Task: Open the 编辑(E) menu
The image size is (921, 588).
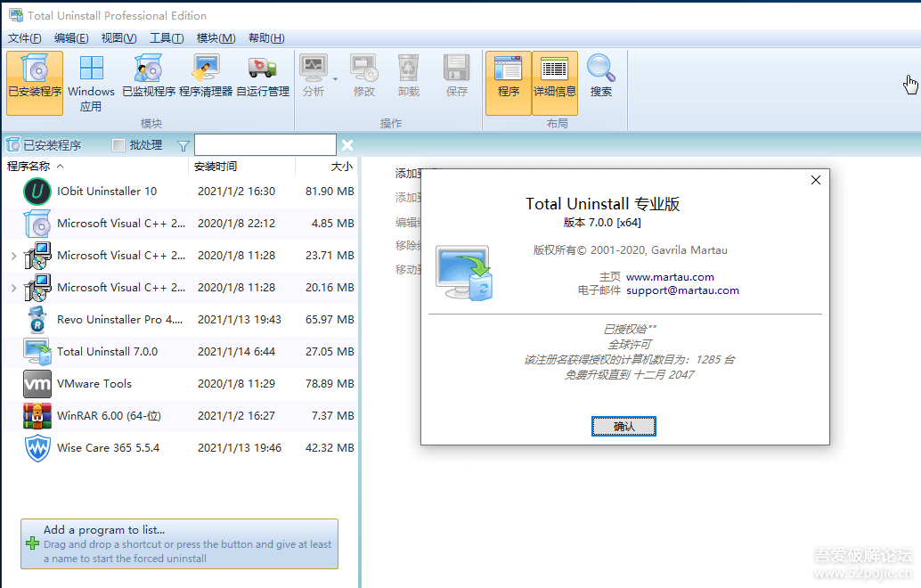Action: click(x=71, y=38)
